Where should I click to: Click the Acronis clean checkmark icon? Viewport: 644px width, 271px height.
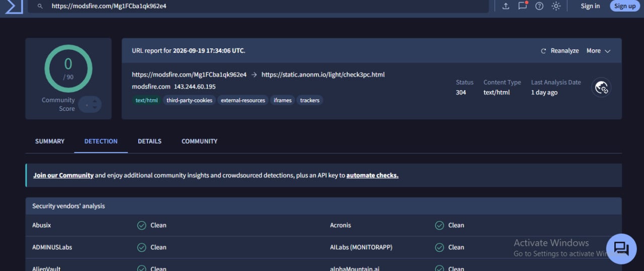[x=440, y=225]
